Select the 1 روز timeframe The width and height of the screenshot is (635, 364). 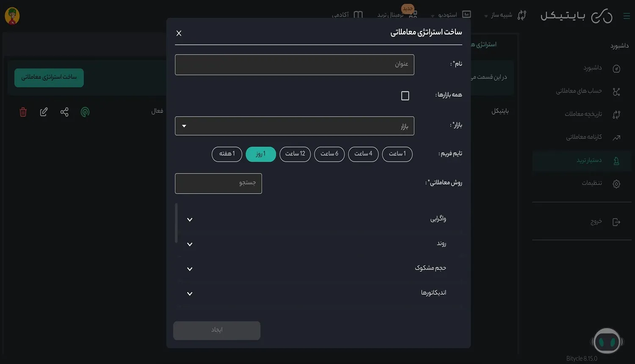tap(261, 154)
